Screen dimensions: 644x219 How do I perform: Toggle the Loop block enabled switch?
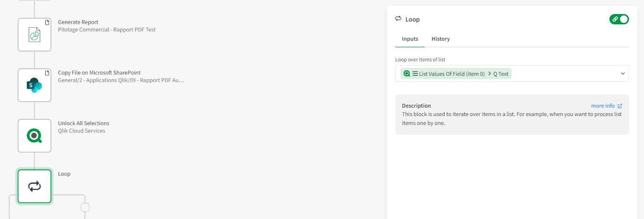coord(619,19)
